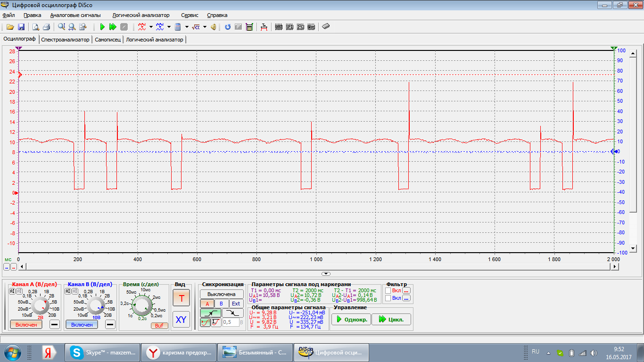Expand dropdown next to the calculator icon
Image resolution: width=644 pixels, height=362 pixels.
click(187, 27)
